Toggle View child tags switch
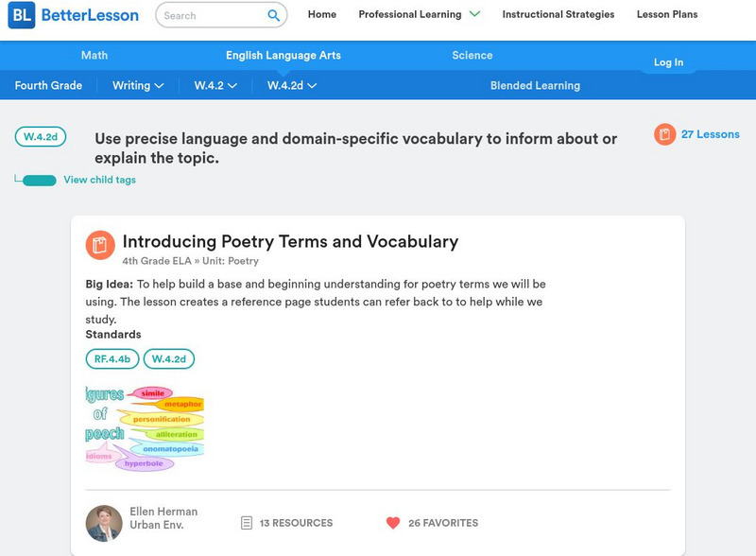 pos(39,180)
